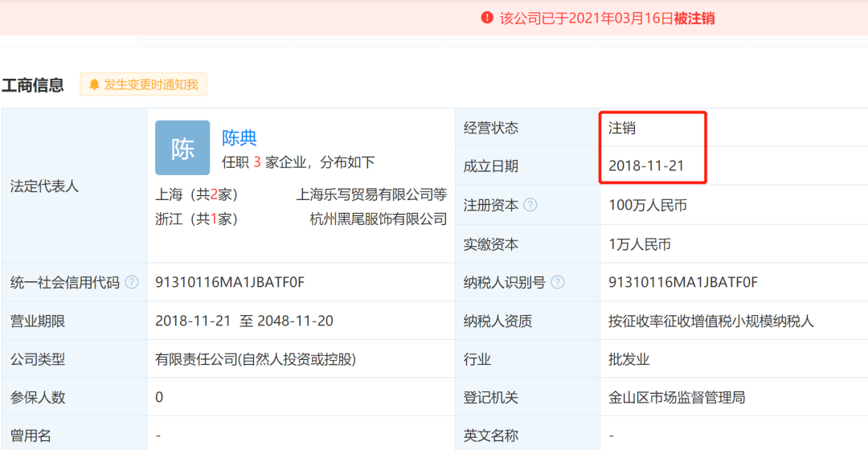Click the 统一社会信用代码 value 91310116MA1JBATF0F
Image resolution: width=868 pixels, height=450 pixels.
230,282
